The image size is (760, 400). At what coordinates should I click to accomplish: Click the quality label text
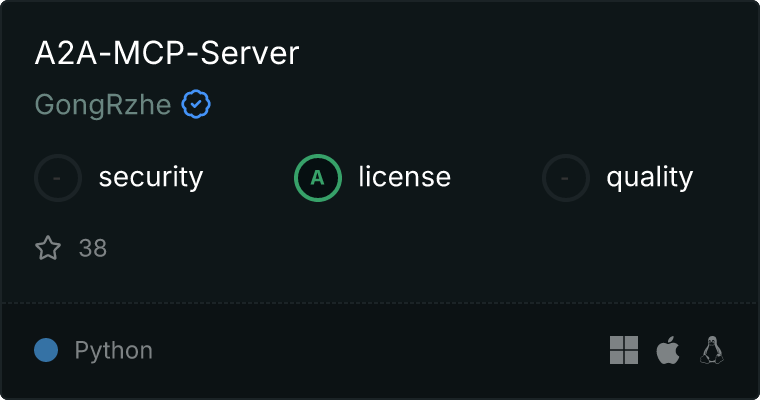coord(649,178)
